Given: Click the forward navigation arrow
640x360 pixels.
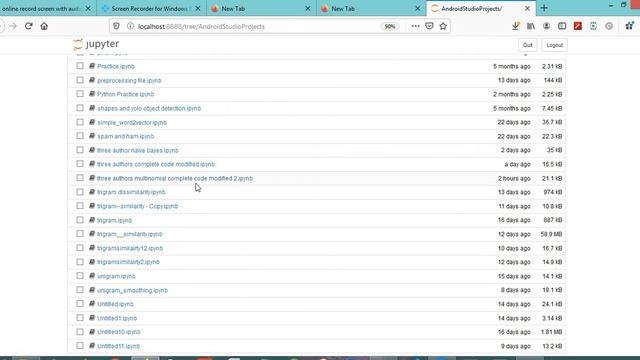Looking at the screenshot, I should [x=13, y=26].
